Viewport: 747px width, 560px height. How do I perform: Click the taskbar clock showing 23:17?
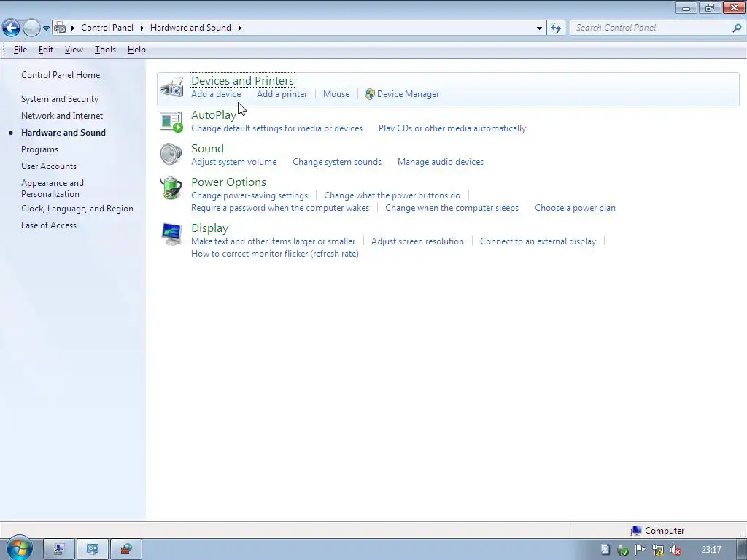[x=711, y=550]
